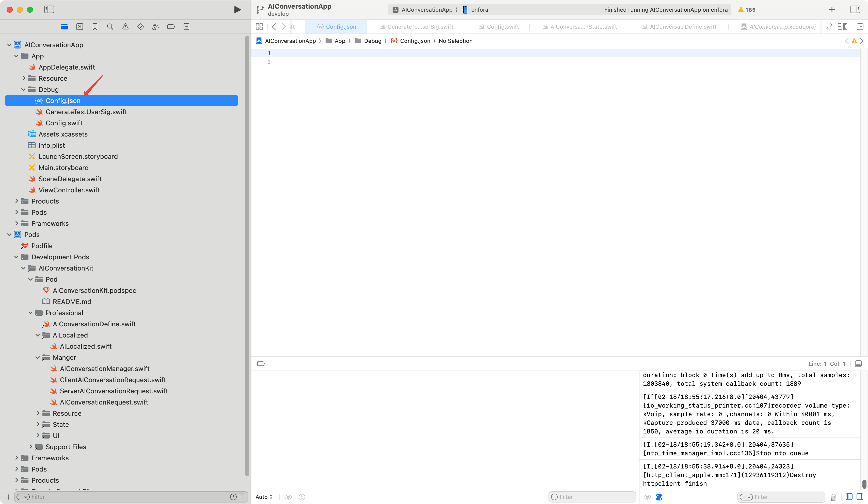Open editor options layout menu
The image size is (868, 504).
tap(843, 26)
